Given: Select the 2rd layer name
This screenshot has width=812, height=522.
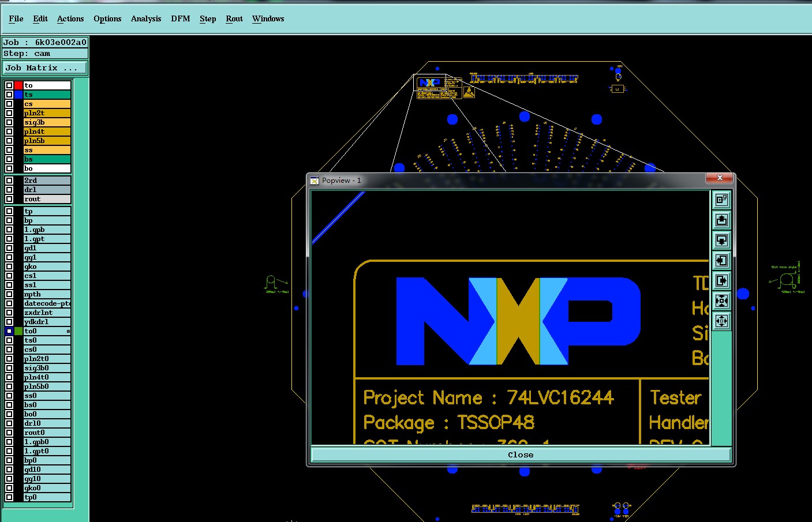Looking at the screenshot, I should (x=47, y=181).
